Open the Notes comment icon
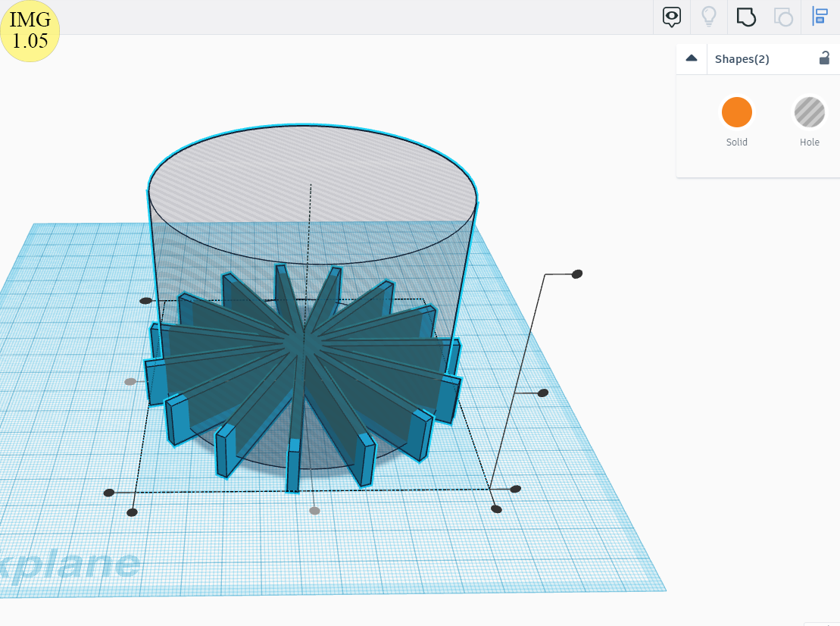 point(671,17)
